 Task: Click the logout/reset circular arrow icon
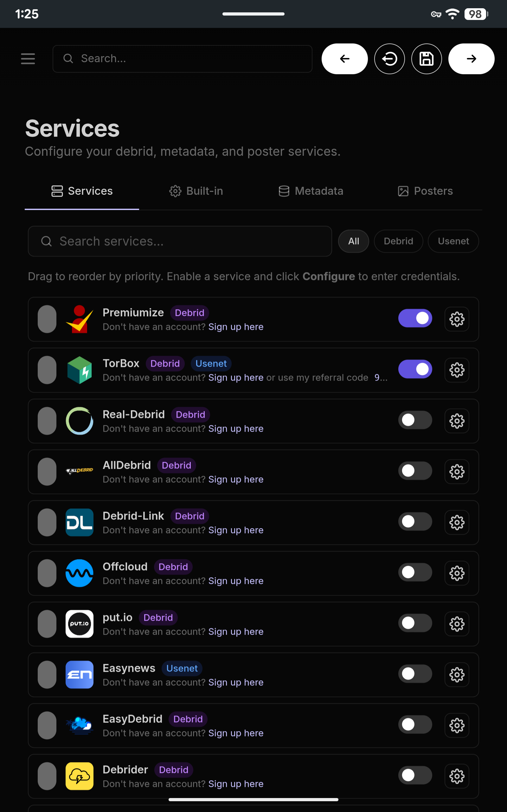tap(389, 59)
